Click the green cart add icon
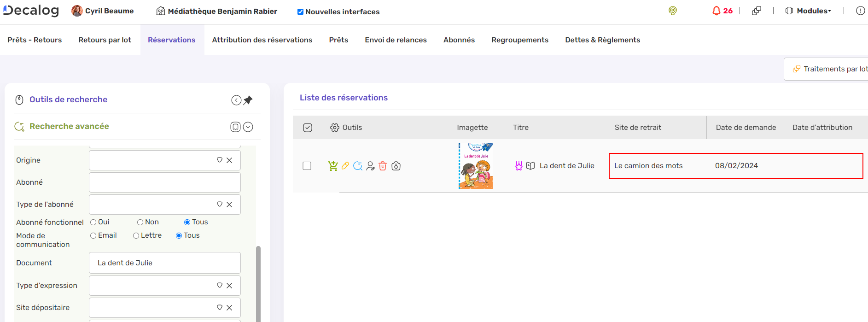The width and height of the screenshot is (868, 322). click(x=332, y=166)
